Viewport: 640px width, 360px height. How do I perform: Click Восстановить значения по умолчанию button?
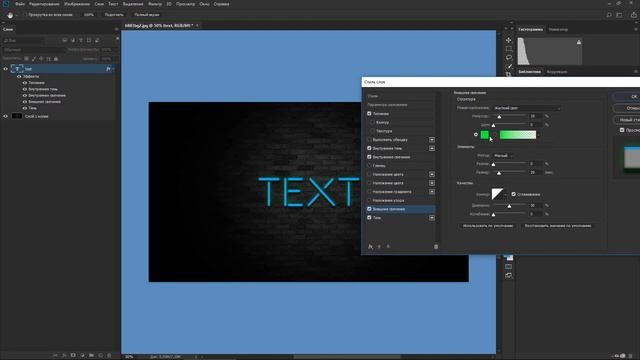tap(558, 226)
